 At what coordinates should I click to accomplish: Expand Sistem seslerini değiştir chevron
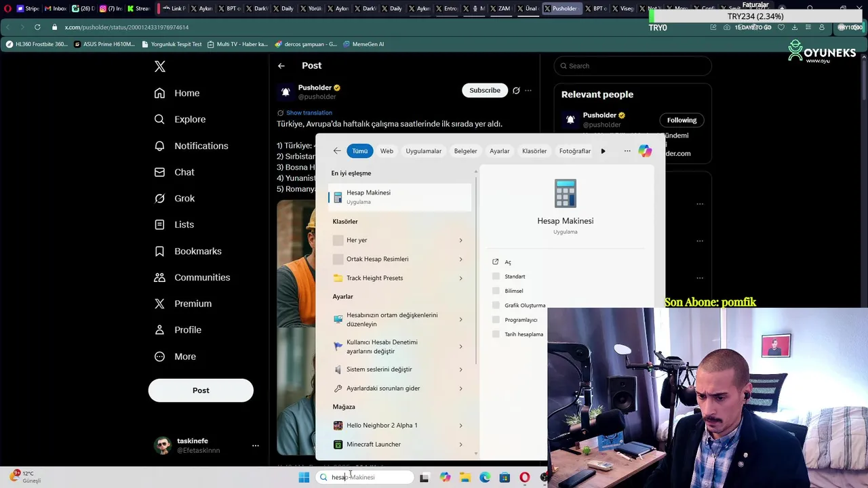(x=460, y=369)
